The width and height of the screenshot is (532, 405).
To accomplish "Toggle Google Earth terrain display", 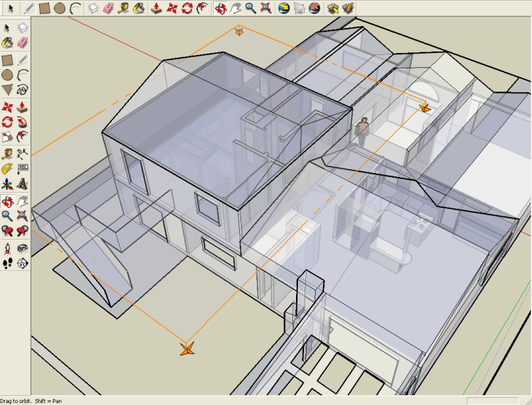I will [299, 8].
